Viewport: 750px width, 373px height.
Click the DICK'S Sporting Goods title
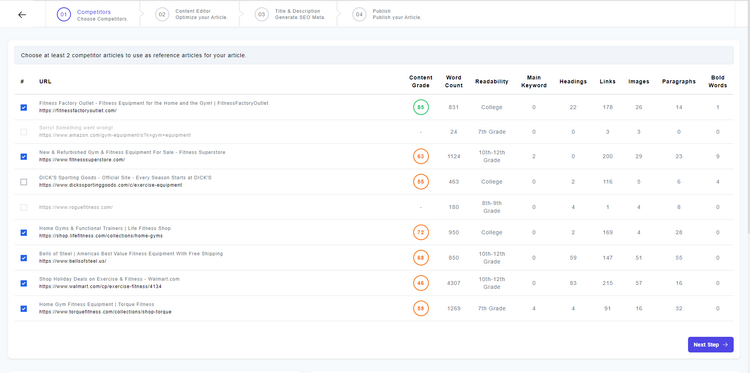click(x=125, y=178)
